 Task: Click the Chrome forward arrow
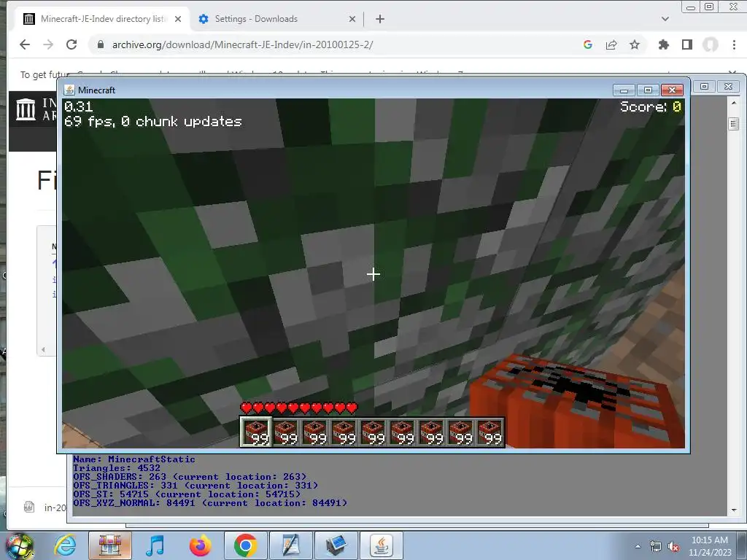click(48, 44)
